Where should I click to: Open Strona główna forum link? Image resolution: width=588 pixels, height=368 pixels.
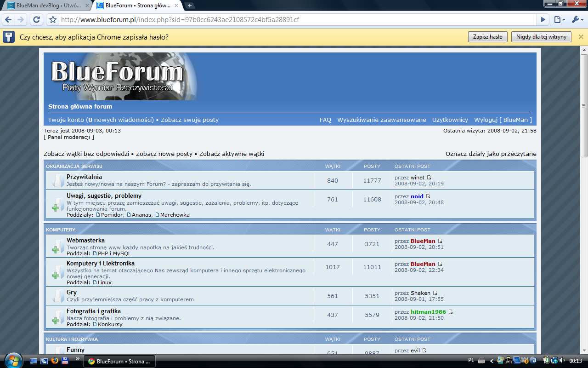tap(80, 107)
